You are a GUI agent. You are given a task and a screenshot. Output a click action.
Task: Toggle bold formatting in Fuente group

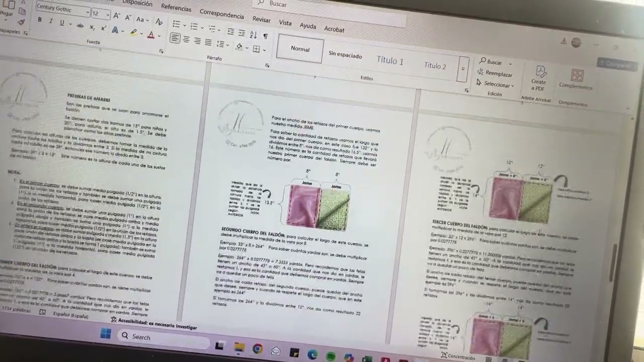coord(40,20)
